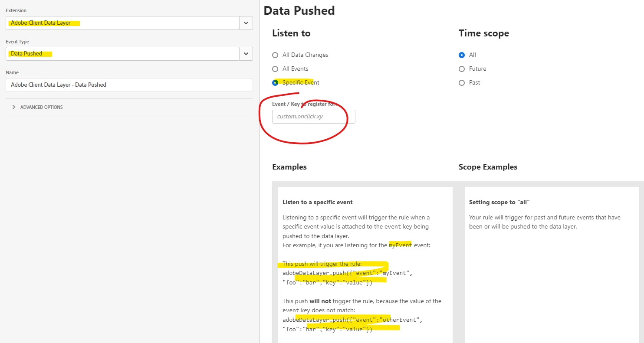
Task: Click the Extension field label
Action: tap(16, 10)
